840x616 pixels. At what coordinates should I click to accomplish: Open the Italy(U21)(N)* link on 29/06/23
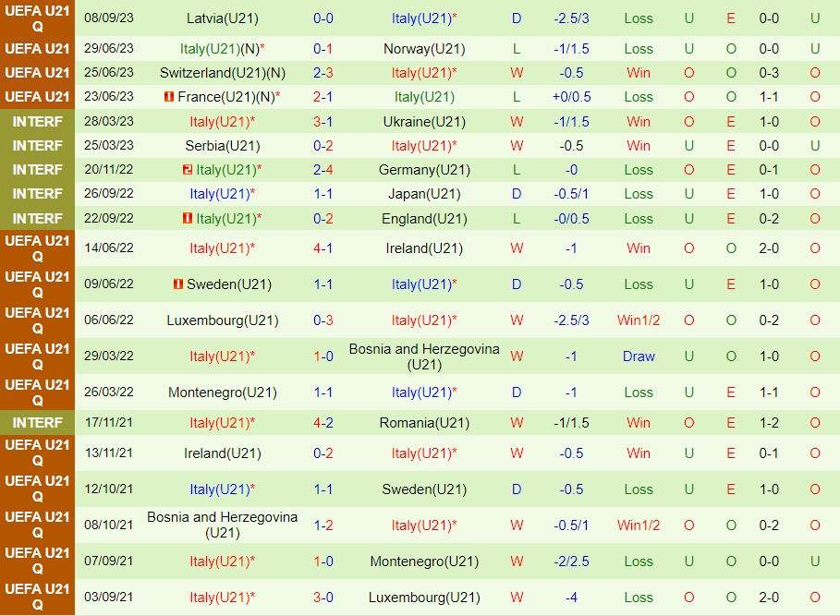223,49
